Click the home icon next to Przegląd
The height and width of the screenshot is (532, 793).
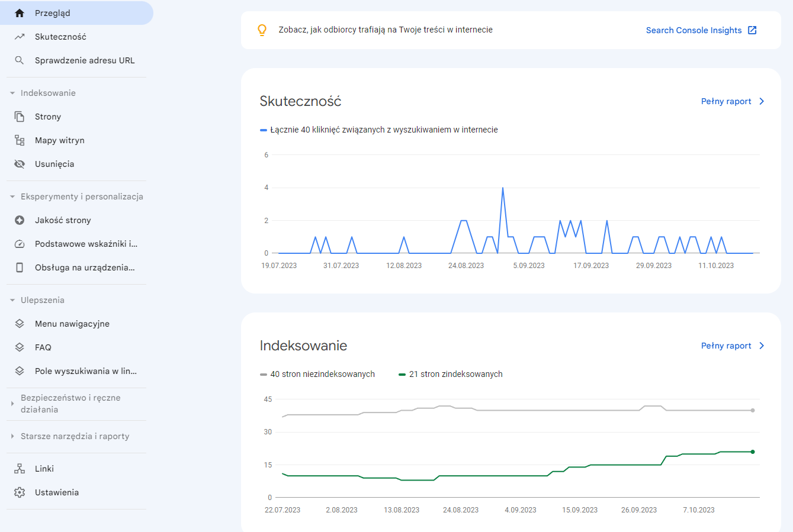click(20, 13)
